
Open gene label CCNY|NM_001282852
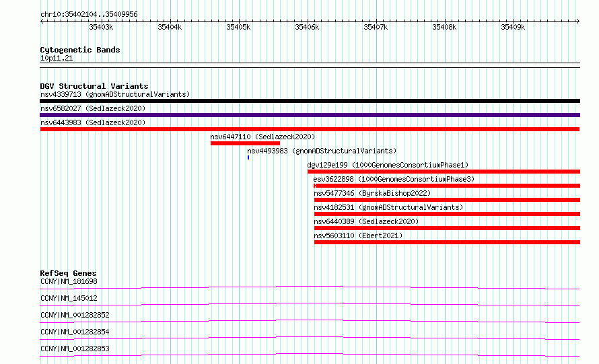pos(75,315)
